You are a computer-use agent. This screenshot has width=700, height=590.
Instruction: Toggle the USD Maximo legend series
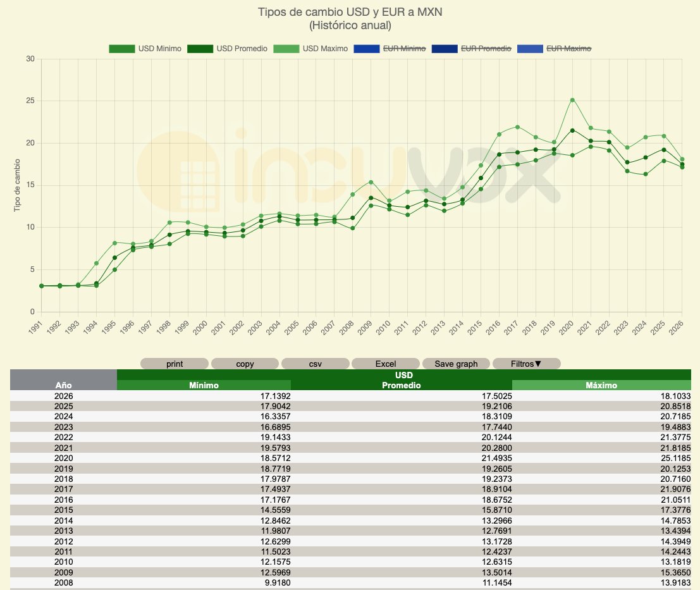pyautogui.click(x=310, y=49)
